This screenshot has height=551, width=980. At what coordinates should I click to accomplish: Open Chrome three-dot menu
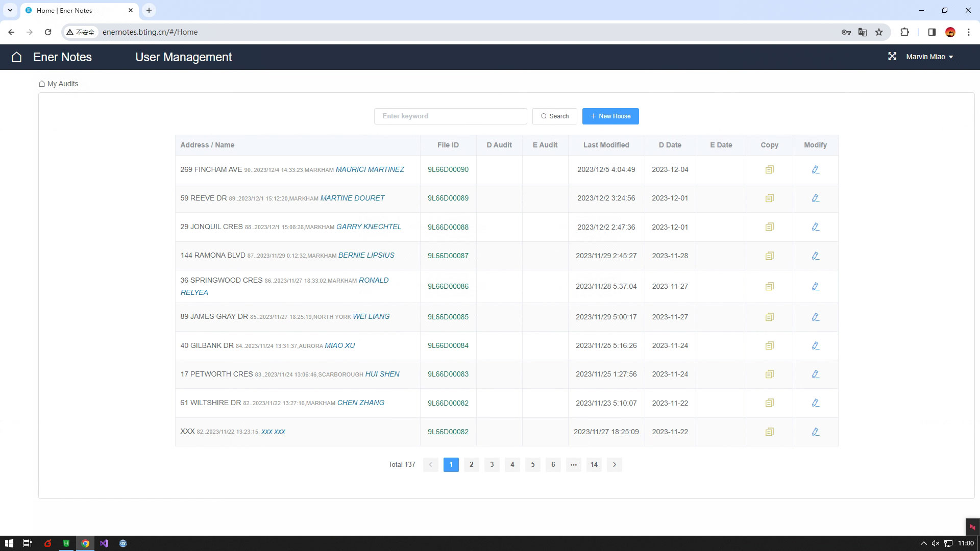[969, 32]
